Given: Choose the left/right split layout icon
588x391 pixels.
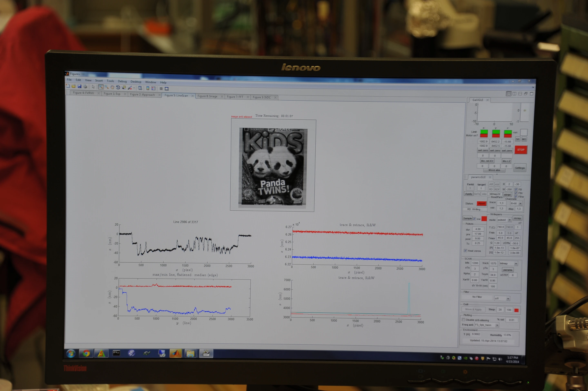Looking at the screenshot, I should [514, 94].
